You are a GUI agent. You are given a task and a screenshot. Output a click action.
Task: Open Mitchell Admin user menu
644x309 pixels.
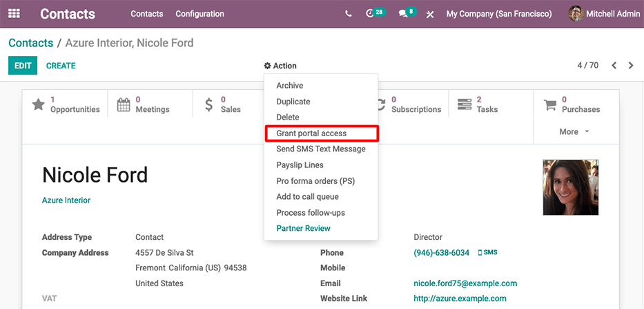coord(602,14)
